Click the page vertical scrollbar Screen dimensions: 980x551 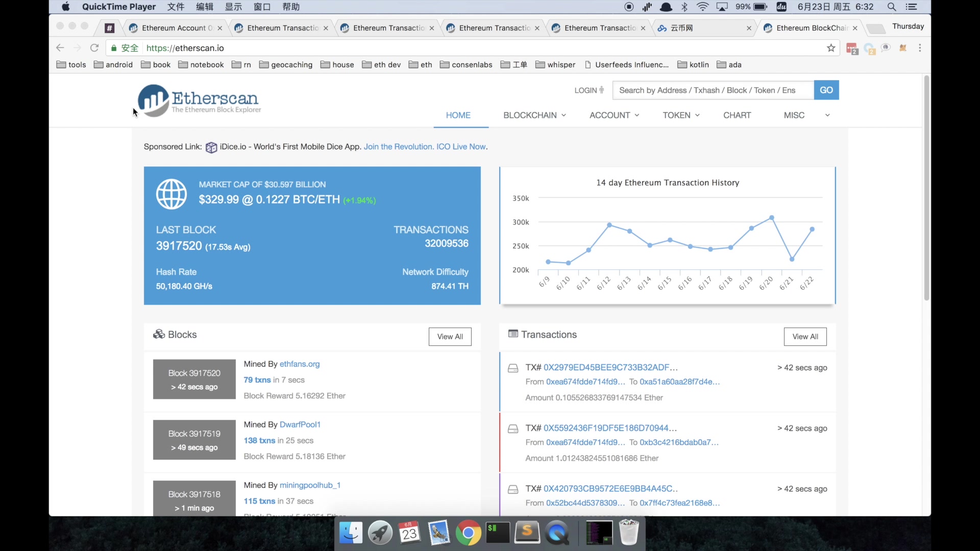tap(926, 188)
